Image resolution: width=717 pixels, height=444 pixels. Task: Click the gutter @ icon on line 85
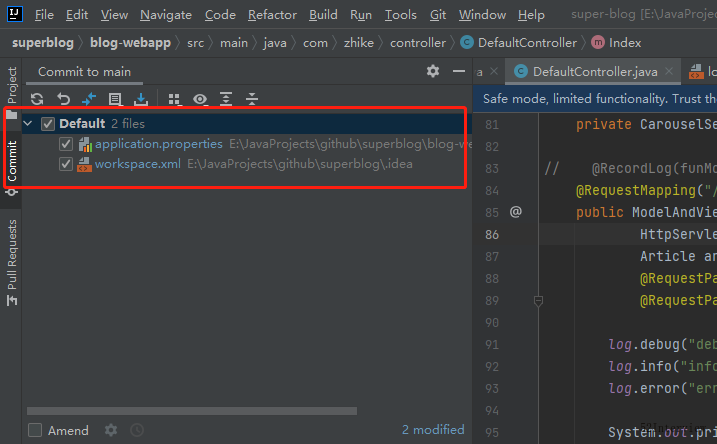point(515,212)
